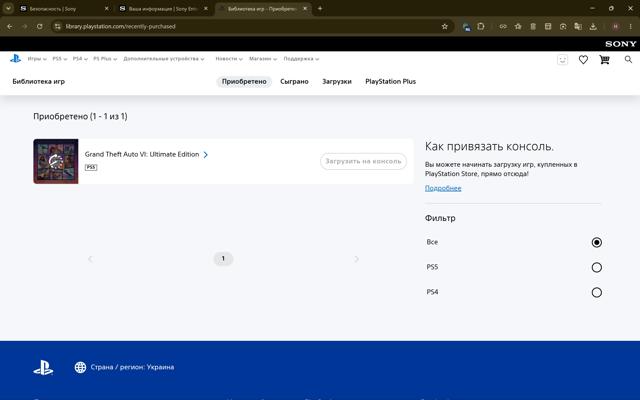Open the tab search dropdown arrow
This screenshot has width=640, height=400.
[8, 8]
